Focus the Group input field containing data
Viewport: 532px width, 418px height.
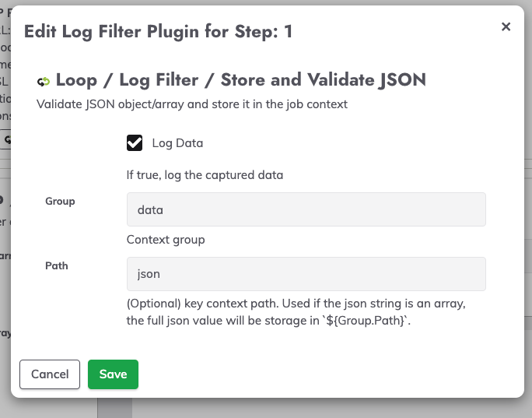pos(306,209)
